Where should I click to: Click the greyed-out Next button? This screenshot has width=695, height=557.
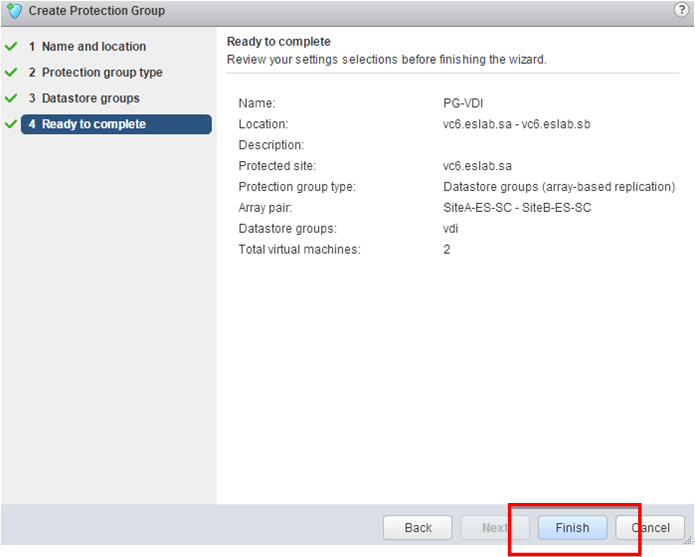click(494, 528)
